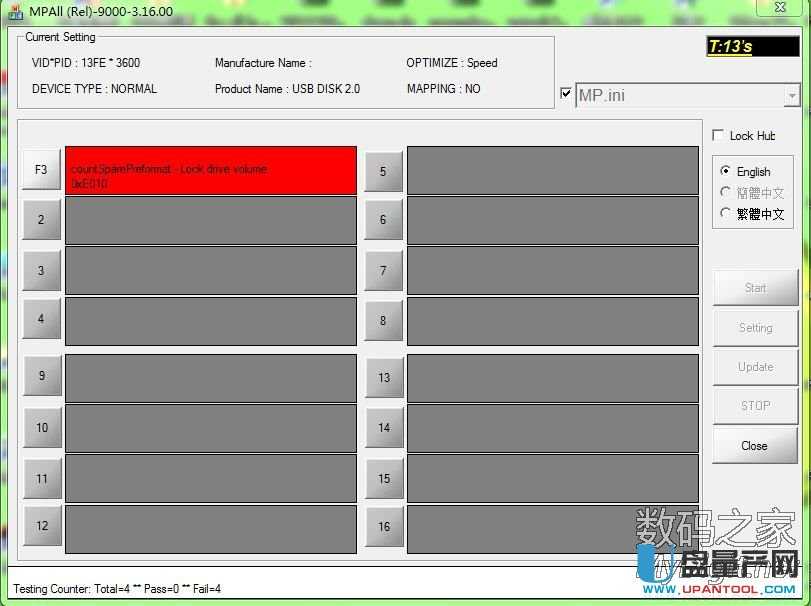Select port slot button 2
Viewport: 811px width, 606px height.
41,220
